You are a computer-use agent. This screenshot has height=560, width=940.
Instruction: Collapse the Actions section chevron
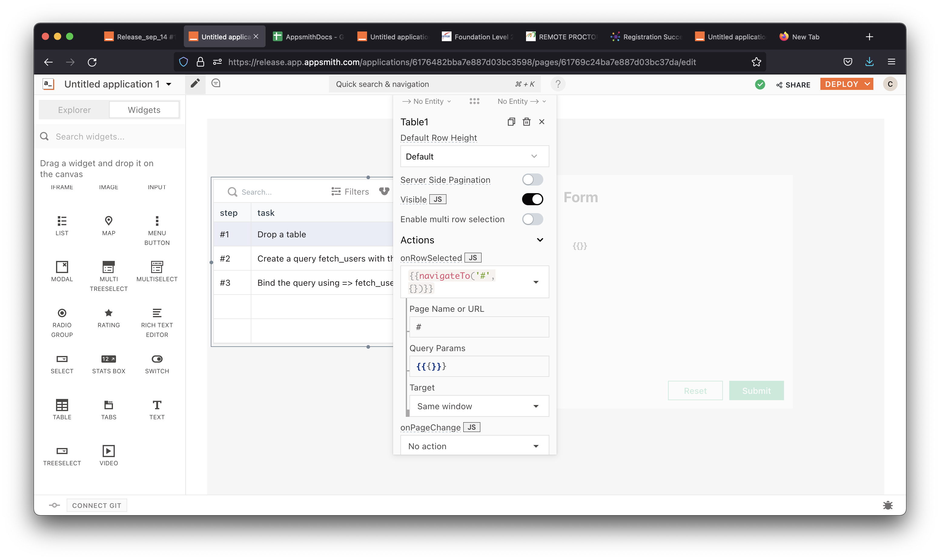click(540, 240)
